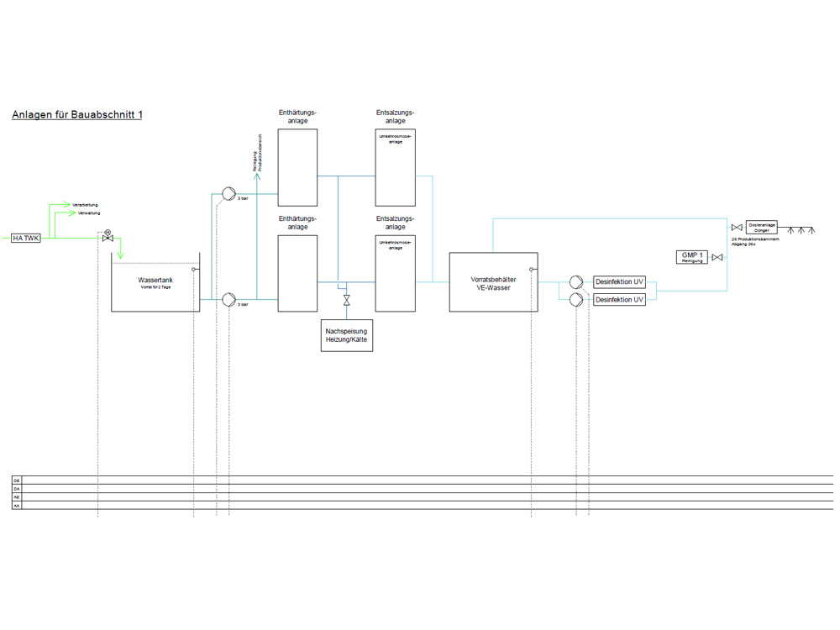Click the "HA TWK" box
This screenshot has height=630, width=840.
[26, 238]
